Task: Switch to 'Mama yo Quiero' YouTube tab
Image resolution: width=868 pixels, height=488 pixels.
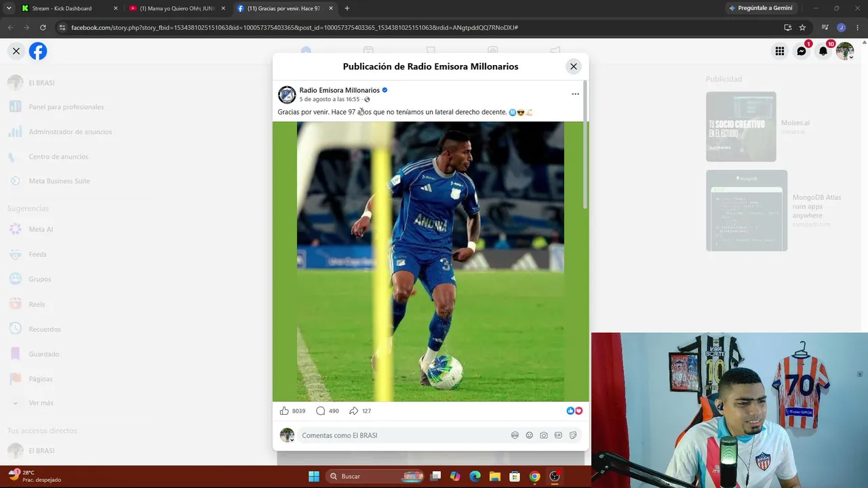Action: tap(177, 8)
